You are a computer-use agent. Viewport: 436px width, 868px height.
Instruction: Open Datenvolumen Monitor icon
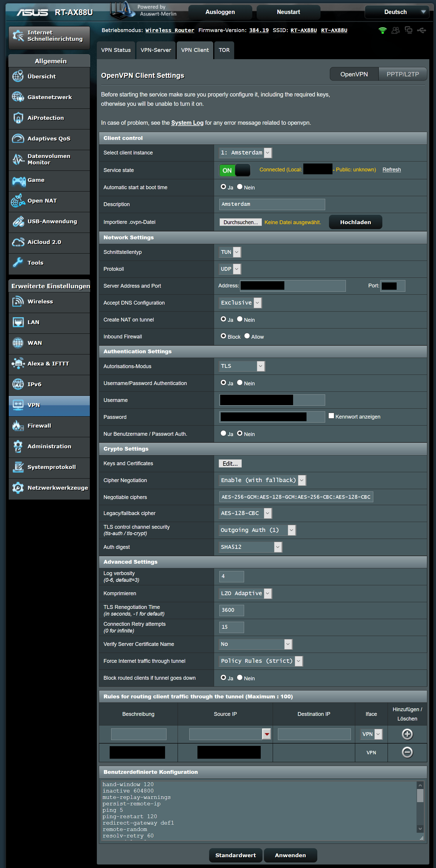point(18,159)
